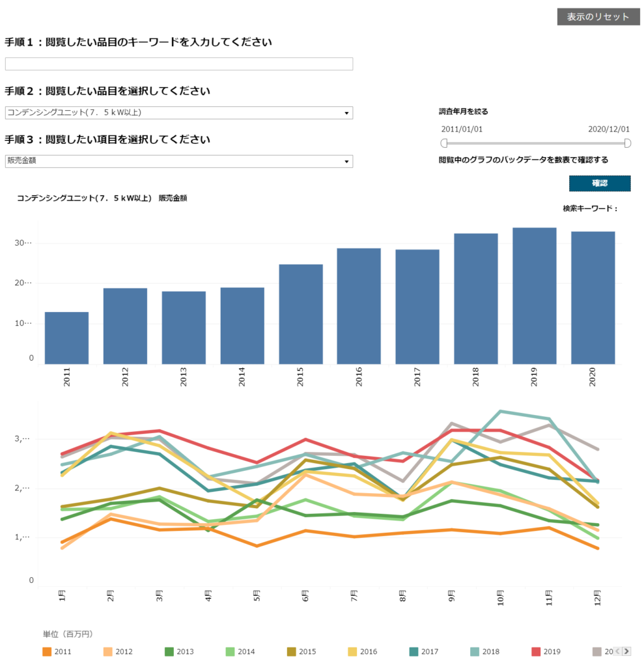
Task: Click the 表示のリセット button
Action: [598, 17]
